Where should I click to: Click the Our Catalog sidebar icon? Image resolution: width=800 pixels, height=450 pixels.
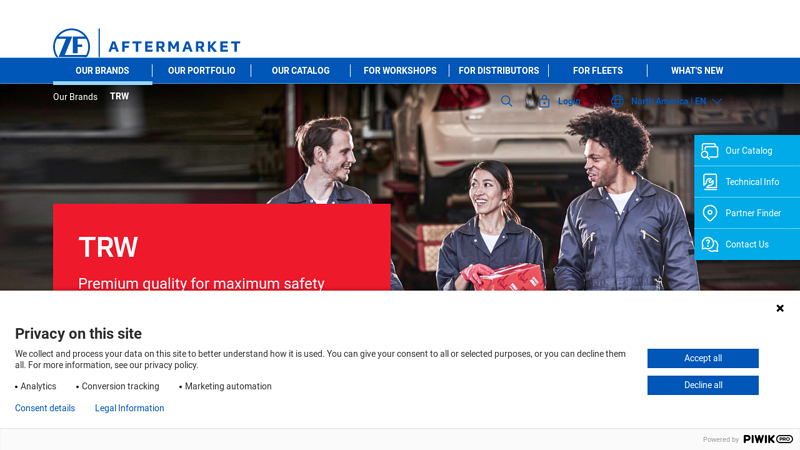click(x=710, y=151)
